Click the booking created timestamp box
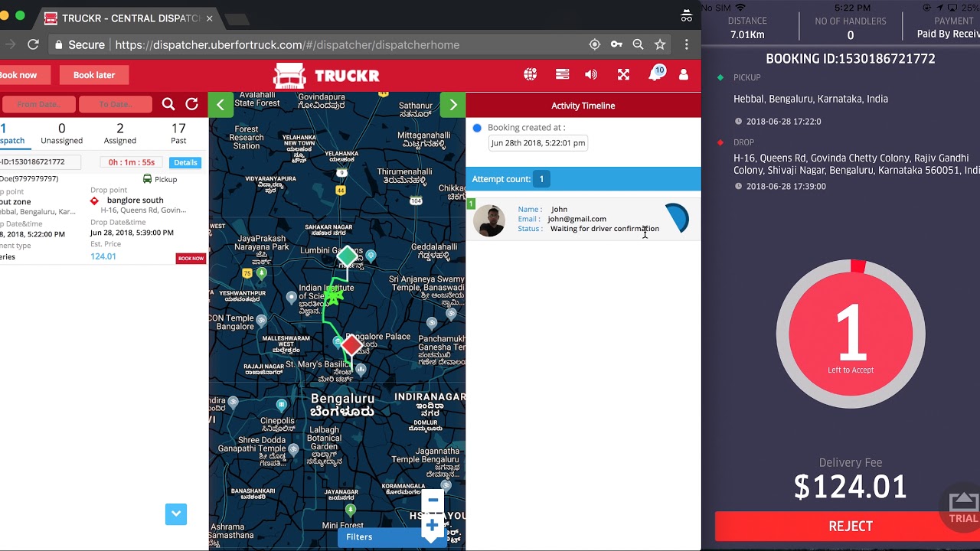The image size is (980, 551). [537, 143]
